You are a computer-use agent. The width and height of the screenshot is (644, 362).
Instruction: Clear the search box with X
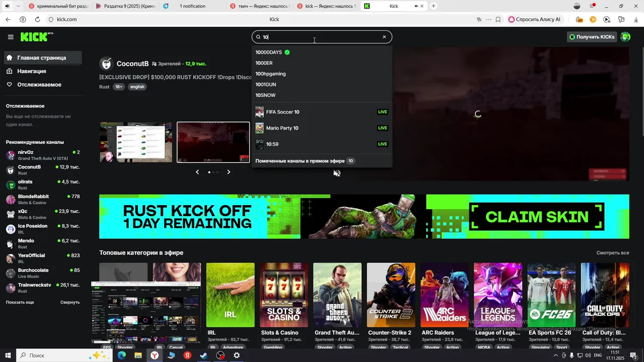[x=384, y=37]
